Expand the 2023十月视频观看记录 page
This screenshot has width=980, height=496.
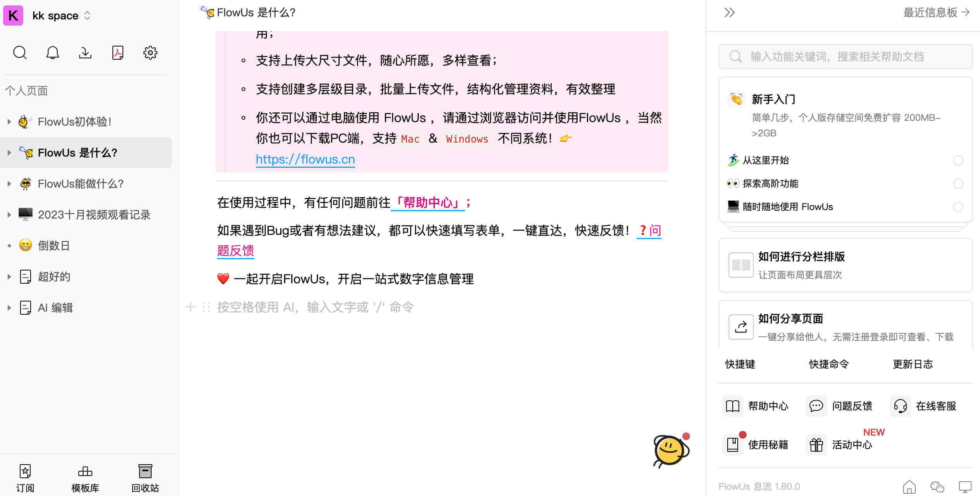[x=9, y=215]
